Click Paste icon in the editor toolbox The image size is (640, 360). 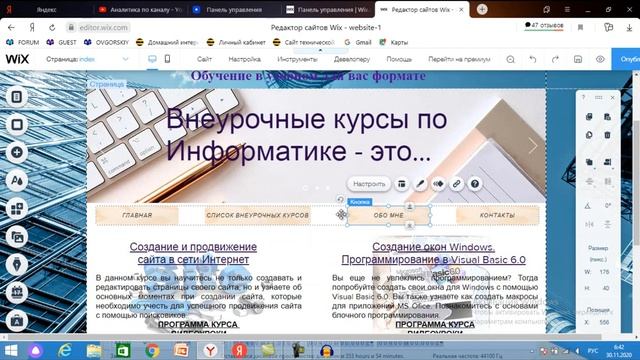tap(607, 117)
